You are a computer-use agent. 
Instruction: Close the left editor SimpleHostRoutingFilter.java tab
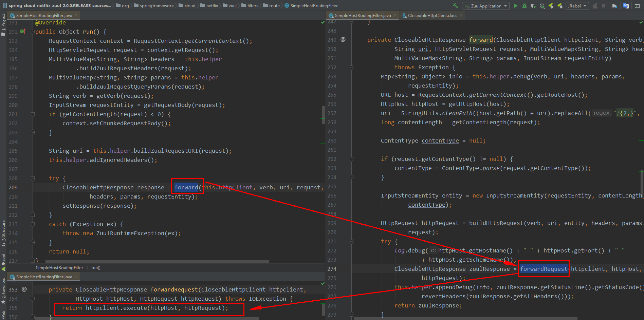pos(76,16)
